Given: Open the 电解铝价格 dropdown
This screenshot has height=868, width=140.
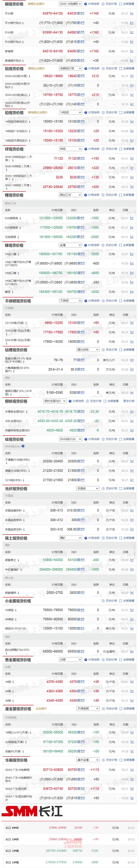Looking at the screenshot, I should pyautogui.click(x=70, y=68).
